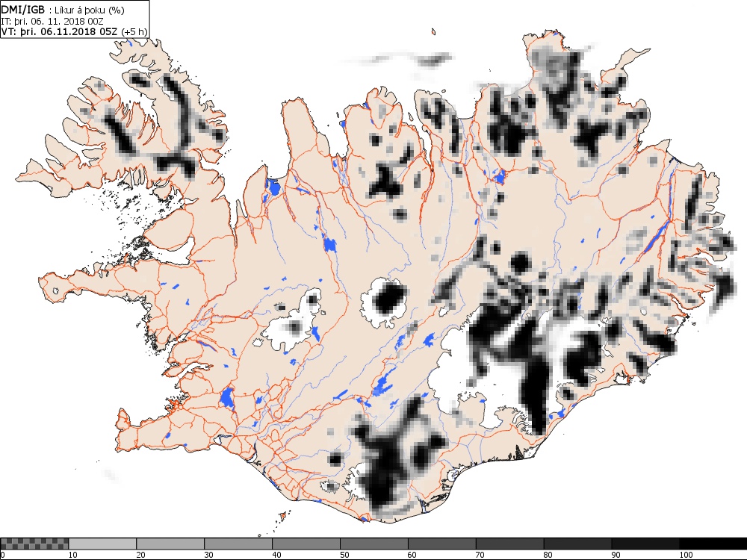
Task: Click the title text "Líkur á þoku (%)"
Action: (90, 10)
